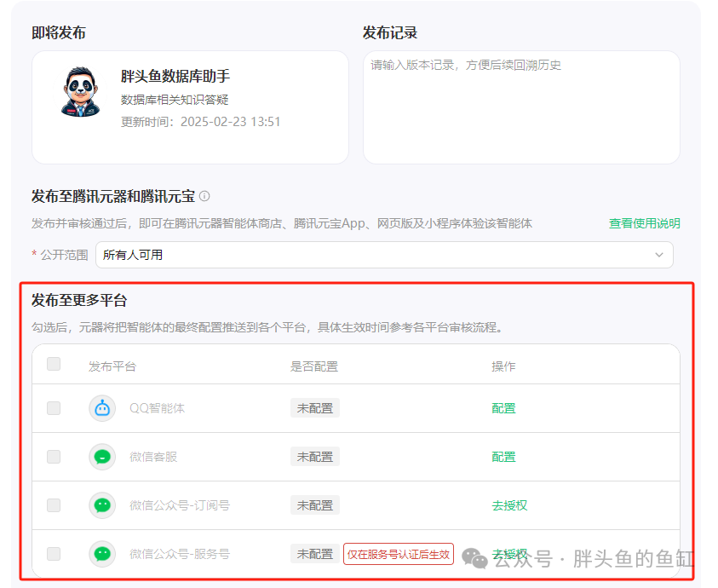Click the QQ智能体 platform name
The image size is (718, 588).
tap(157, 408)
